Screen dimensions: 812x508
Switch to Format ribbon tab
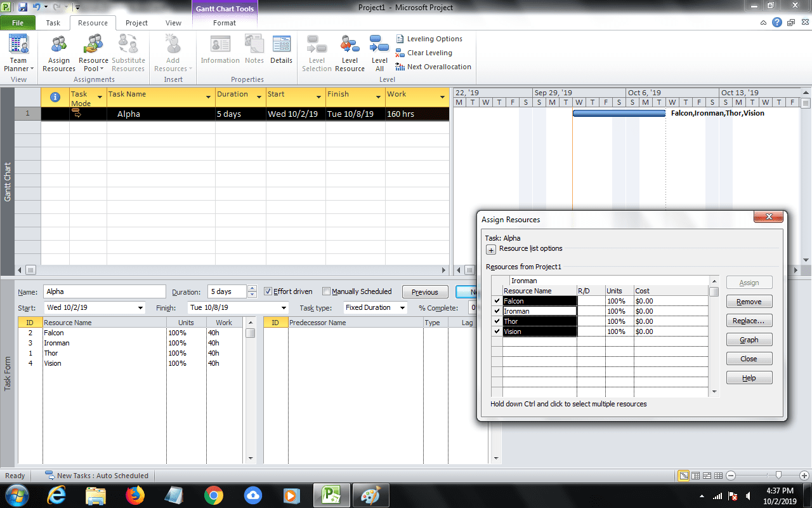[x=225, y=23]
